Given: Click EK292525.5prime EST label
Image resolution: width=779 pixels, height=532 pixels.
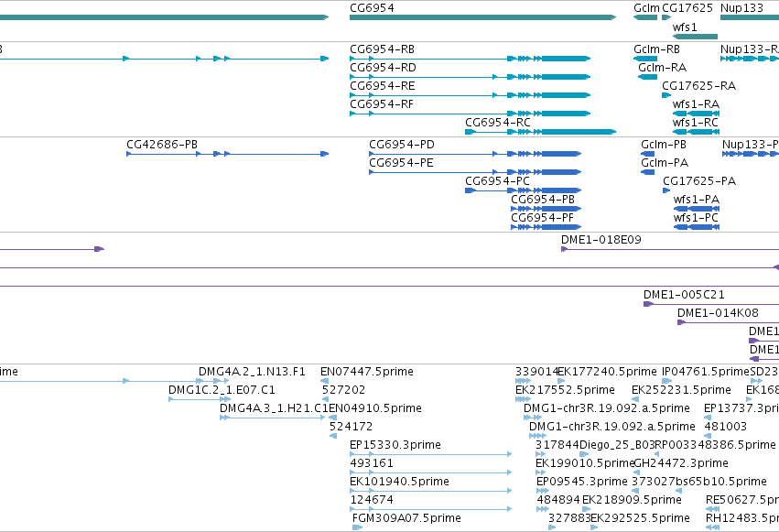Looking at the screenshot, I should click(640, 518).
